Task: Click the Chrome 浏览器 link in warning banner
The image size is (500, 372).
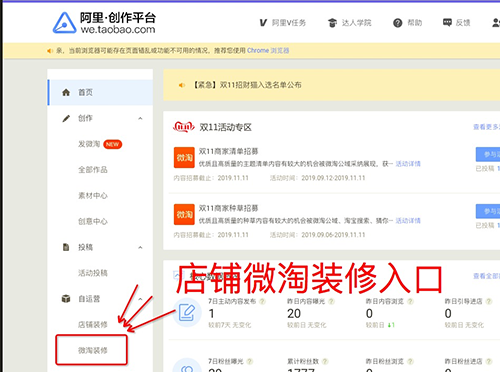Action: pyautogui.click(x=268, y=51)
